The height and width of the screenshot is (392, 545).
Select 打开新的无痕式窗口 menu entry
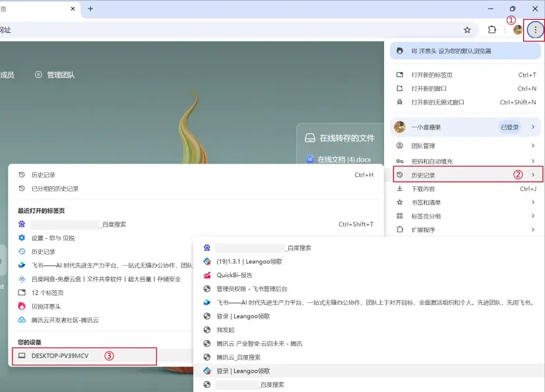tap(466, 102)
